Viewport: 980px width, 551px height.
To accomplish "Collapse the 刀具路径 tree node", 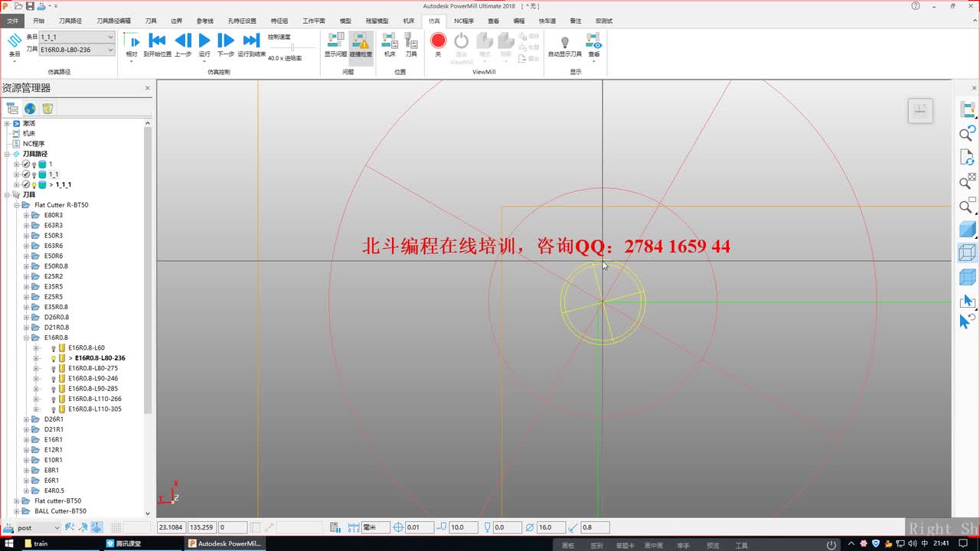I will 7,154.
